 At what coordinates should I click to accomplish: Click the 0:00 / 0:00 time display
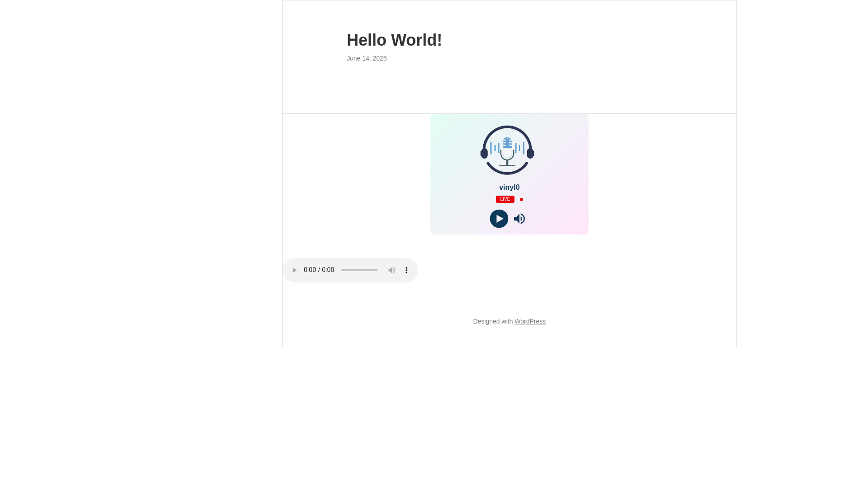point(319,270)
